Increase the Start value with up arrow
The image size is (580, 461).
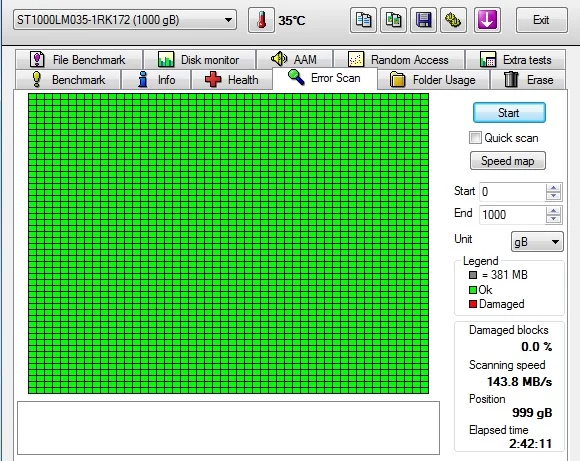click(x=553, y=188)
